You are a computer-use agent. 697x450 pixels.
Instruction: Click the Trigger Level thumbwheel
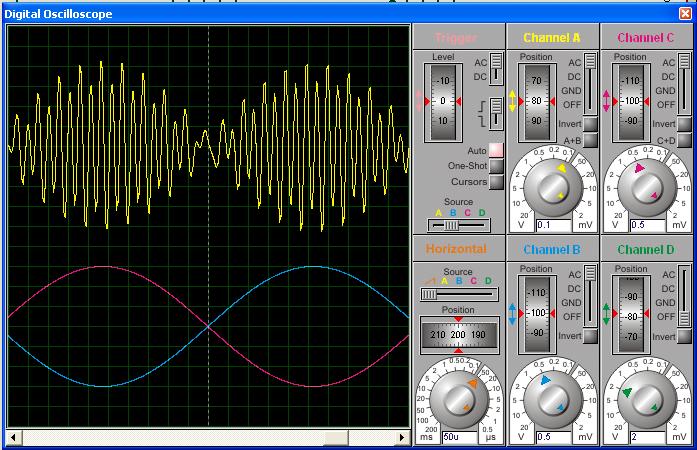(x=443, y=102)
